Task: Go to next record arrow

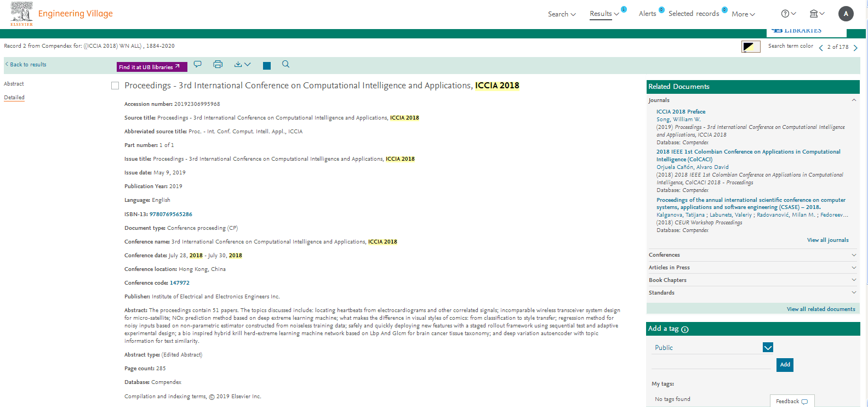Action: tap(855, 48)
